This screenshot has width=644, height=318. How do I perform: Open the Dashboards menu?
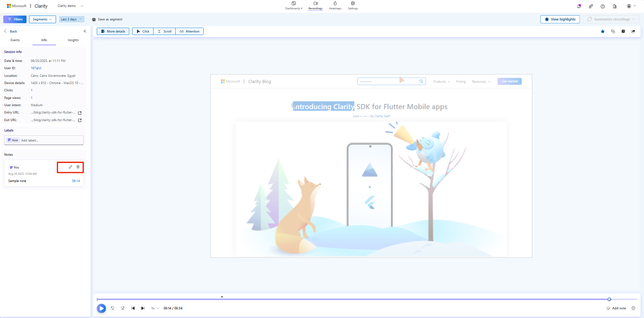294,6
